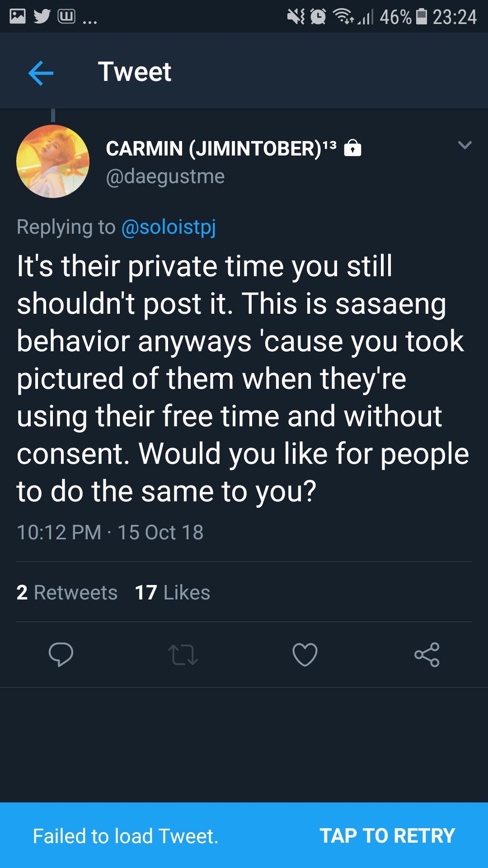This screenshot has height=868, width=488.
Task: Like the tweet with heart icon
Action: coord(305,655)
